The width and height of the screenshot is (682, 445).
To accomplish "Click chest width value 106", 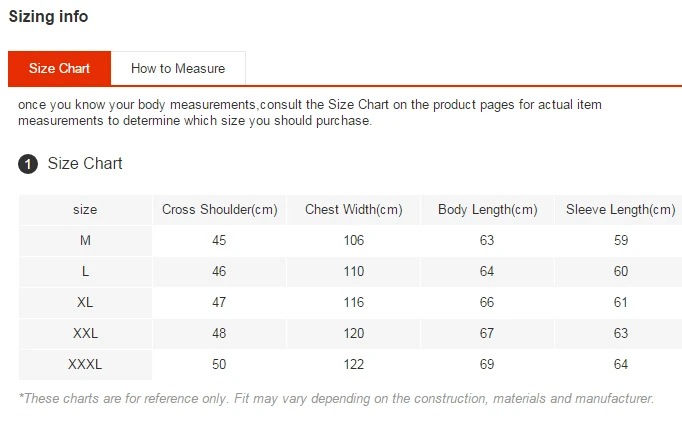I will [353, 241].
